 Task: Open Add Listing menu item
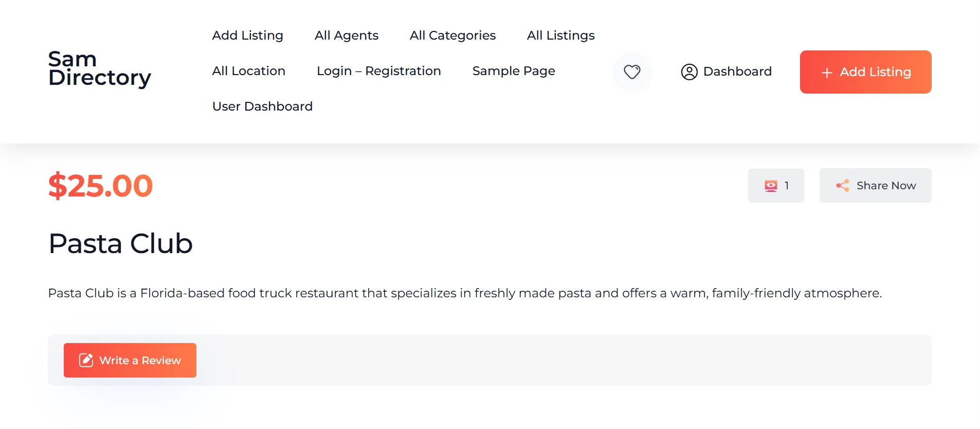[247, 35]
